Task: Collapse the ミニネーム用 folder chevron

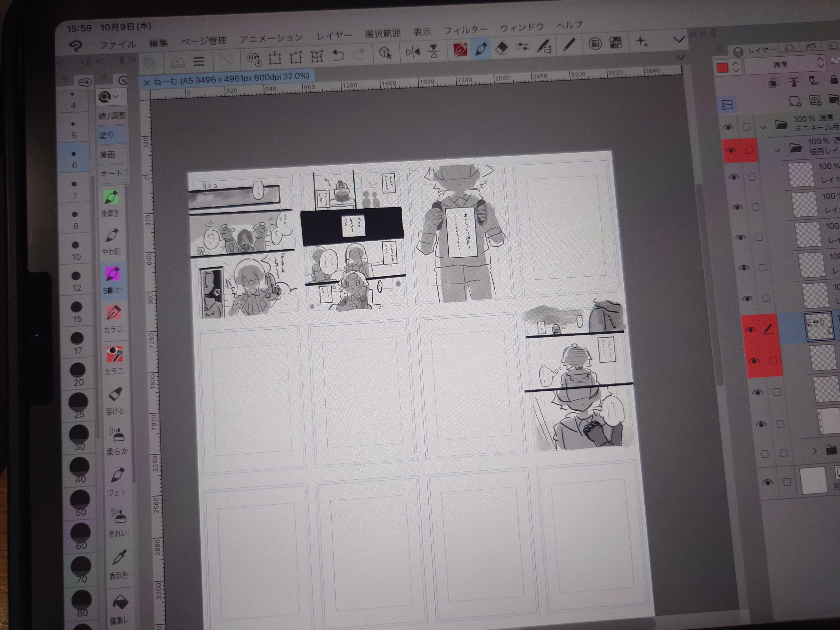Action: coord(762,127)
